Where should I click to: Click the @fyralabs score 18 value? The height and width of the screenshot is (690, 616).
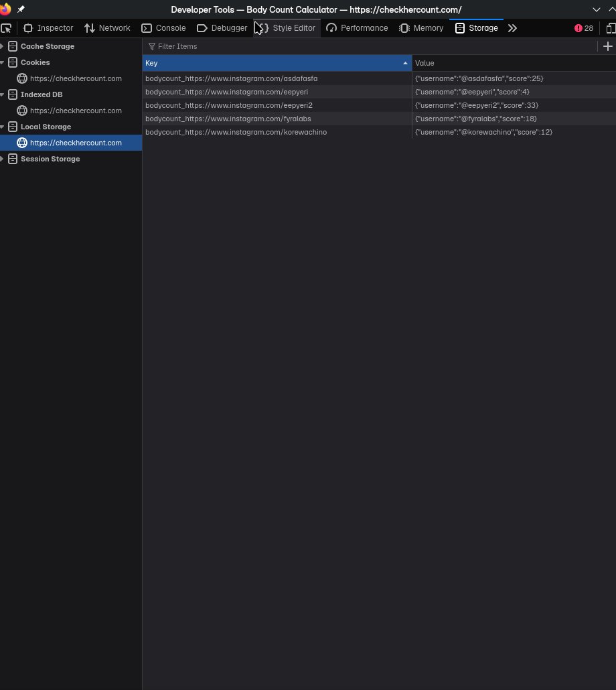click(476, 119)
